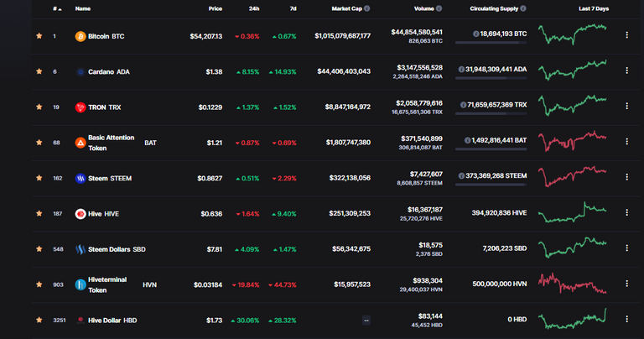
Task: Open Hive HIVE row options menu
Action: click(626, 212)
